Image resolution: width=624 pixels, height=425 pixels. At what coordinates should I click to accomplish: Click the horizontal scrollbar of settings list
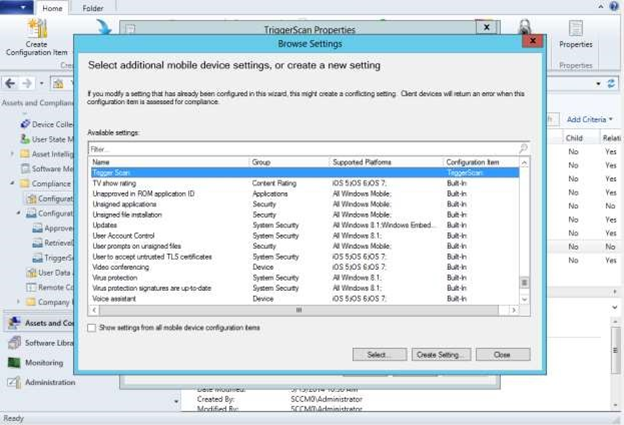click(300, 310)
